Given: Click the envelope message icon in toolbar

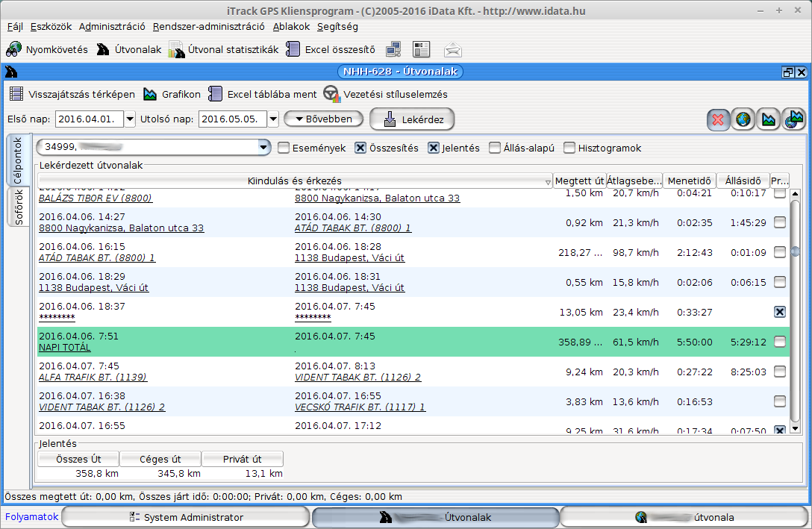Looking at the screenshot, I should pos(452,50).
